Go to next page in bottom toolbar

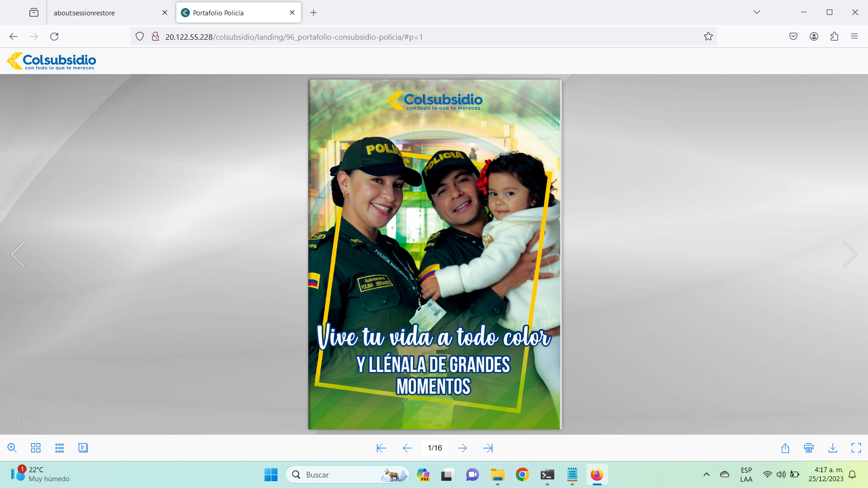coord(462,448)
